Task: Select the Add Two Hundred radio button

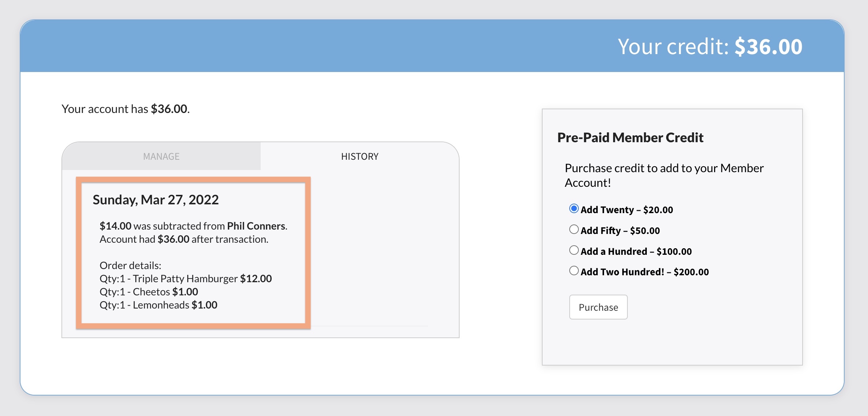Action: (x=574, y=271)
